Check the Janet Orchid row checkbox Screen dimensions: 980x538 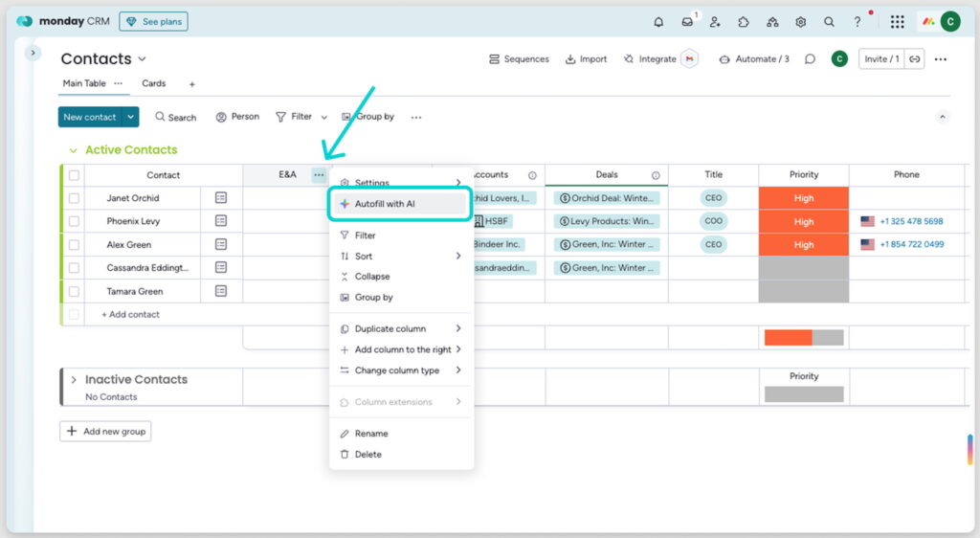(74, 198)
